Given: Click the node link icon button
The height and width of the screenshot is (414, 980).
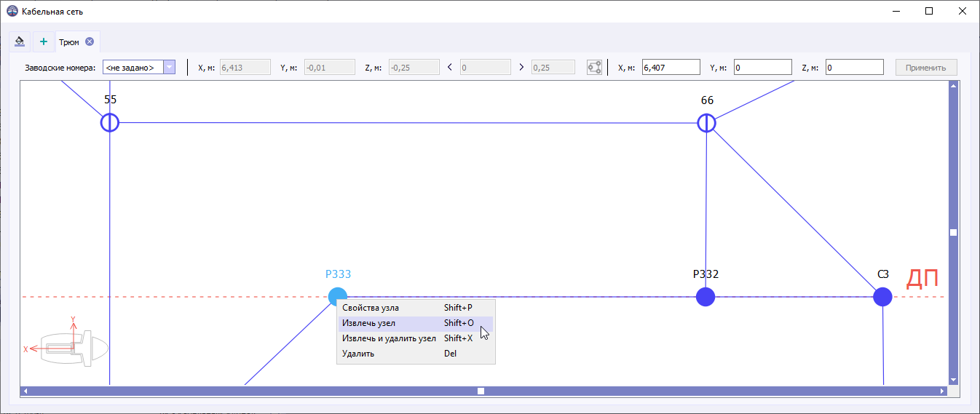Looking at the screenshot, I should [x=595, y=68].
